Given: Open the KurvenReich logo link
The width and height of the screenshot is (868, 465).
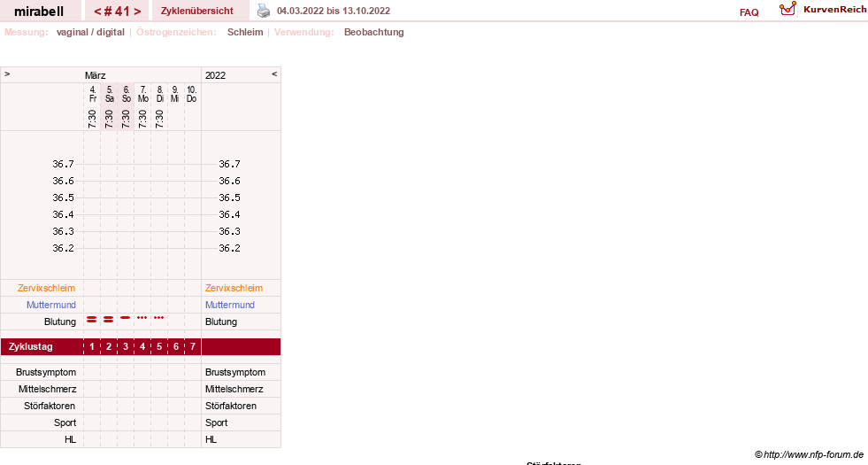Looking at the screenshot, I should click(823, 10).
